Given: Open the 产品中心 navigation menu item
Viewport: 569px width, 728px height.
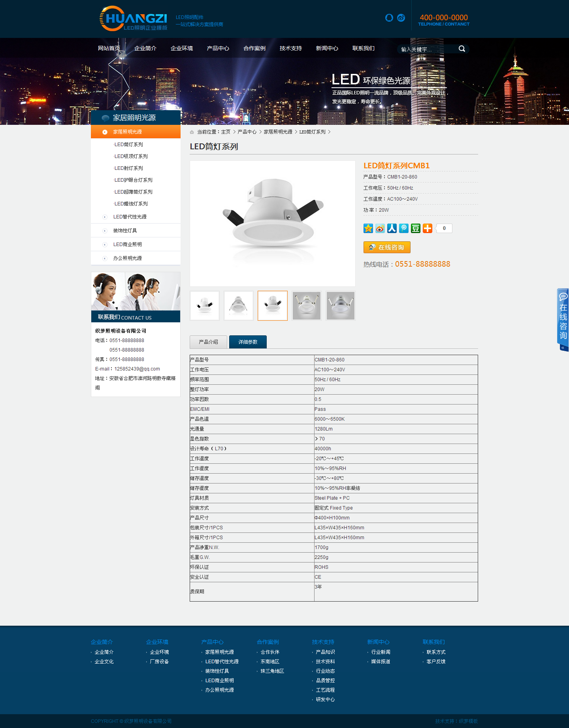Looking at the screenshot, I should pos(218,48).
